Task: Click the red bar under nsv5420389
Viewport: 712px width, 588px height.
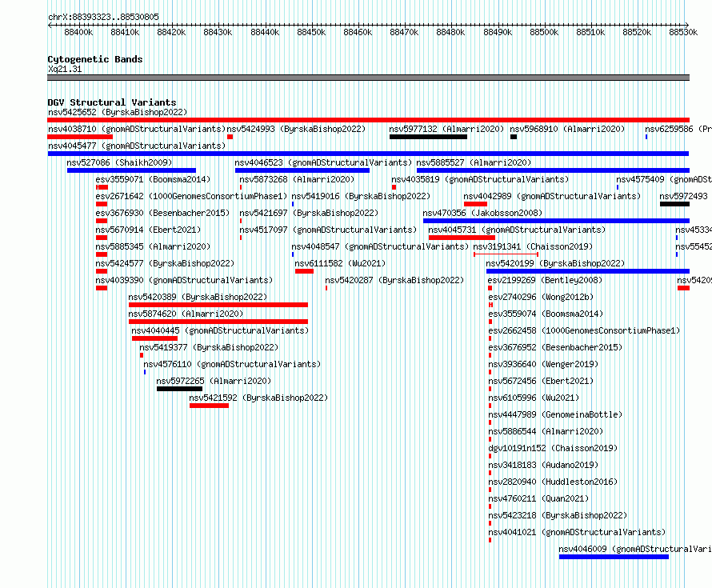Action: [x=218, y=305]
